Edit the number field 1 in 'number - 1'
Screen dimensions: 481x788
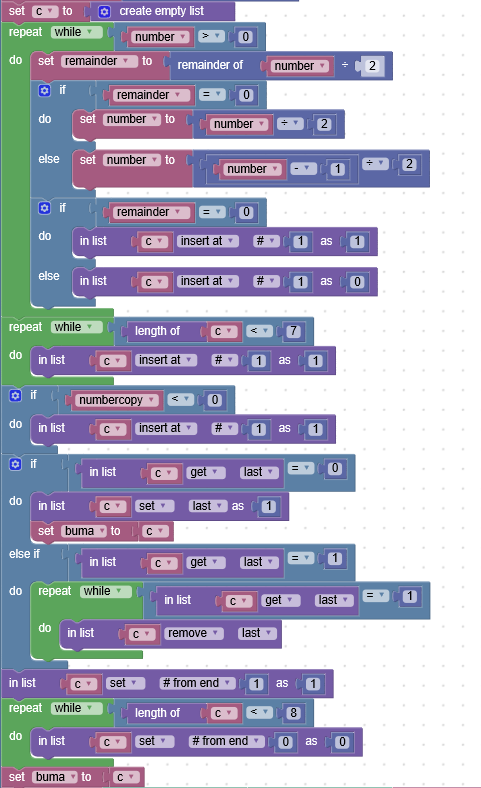tap(337, 169)
